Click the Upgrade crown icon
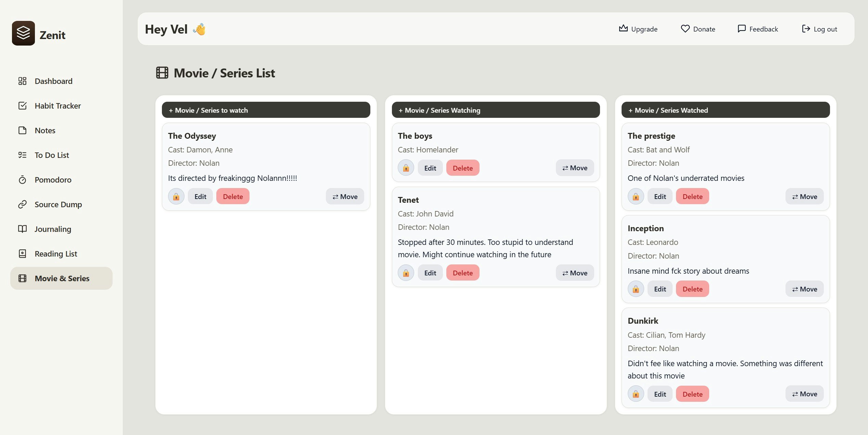This screenshot has height=435, width=868. [623, 29]
